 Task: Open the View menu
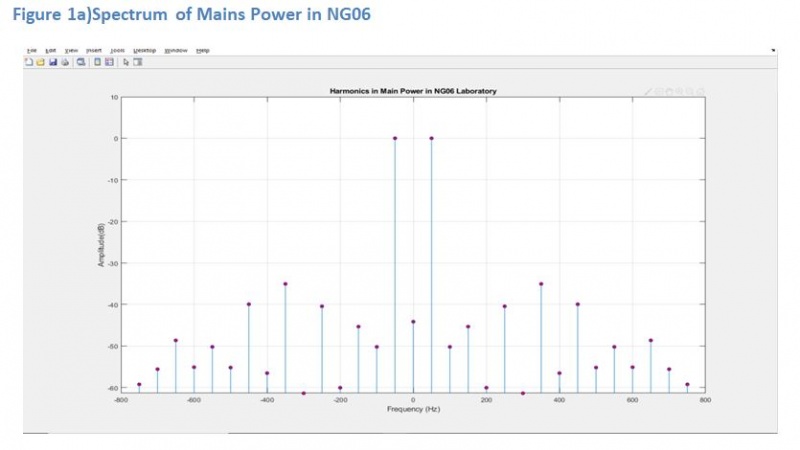(71, 51)
